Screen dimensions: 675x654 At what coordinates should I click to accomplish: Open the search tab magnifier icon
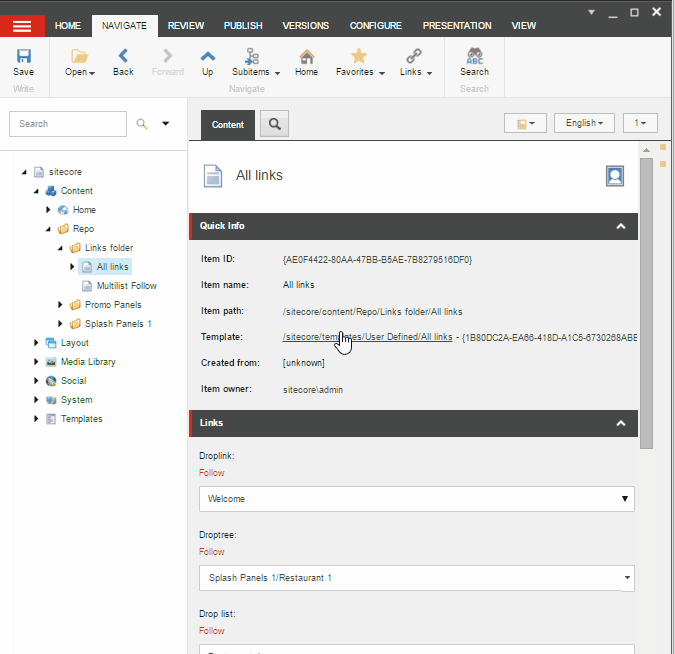pos(275,124)
